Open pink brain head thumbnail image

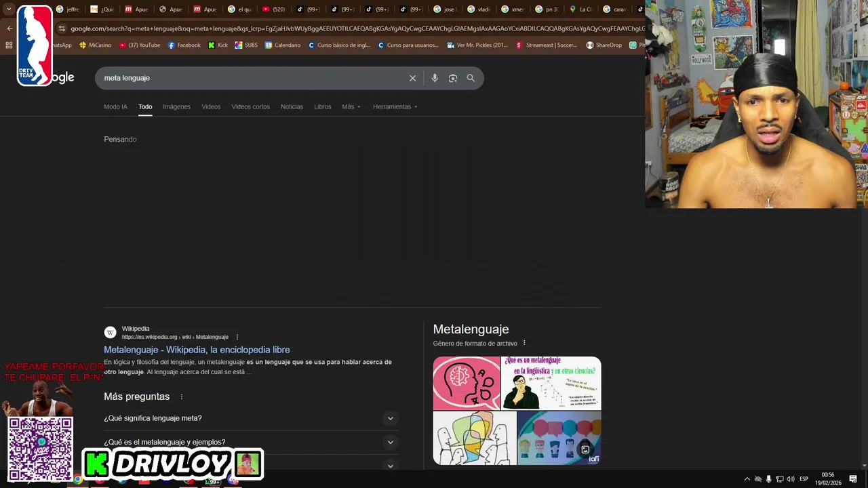[x=467, y=383]
